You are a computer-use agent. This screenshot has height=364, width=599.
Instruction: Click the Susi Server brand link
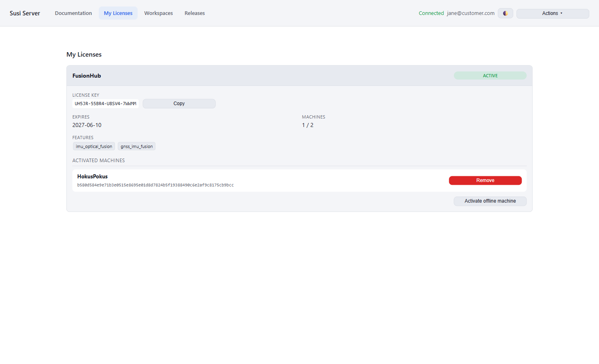25,13
